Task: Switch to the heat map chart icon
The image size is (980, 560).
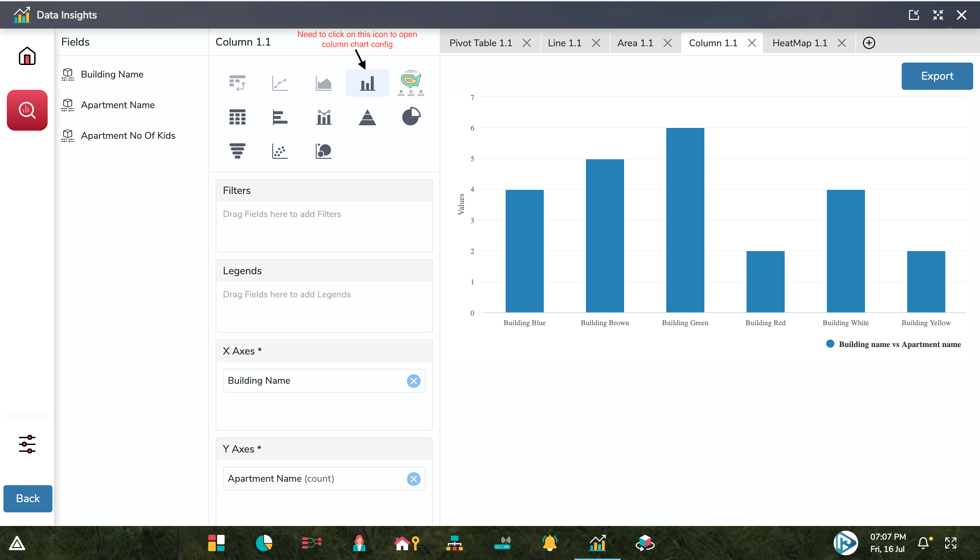Action: click(x=411, y=83)
